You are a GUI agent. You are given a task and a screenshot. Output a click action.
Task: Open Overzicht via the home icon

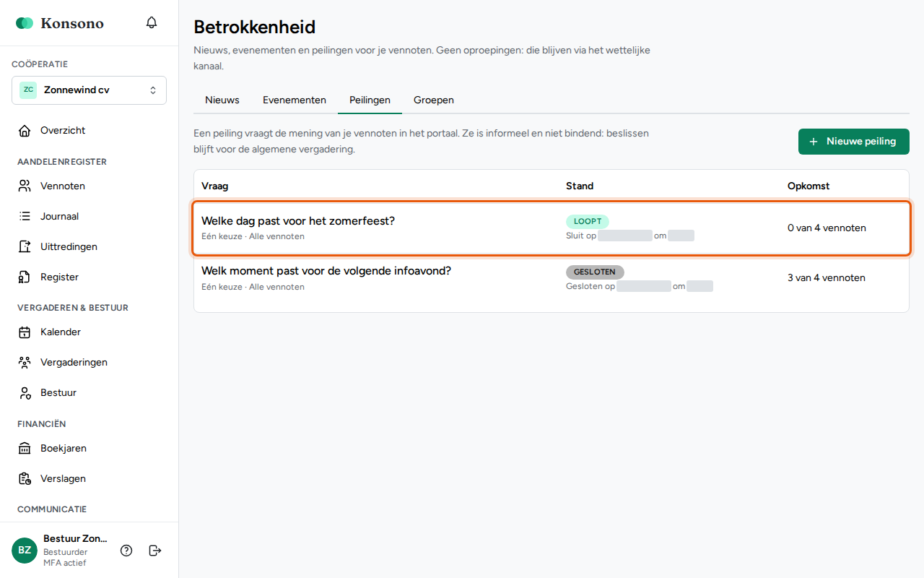pyautogui.click(x=25, y=131)
